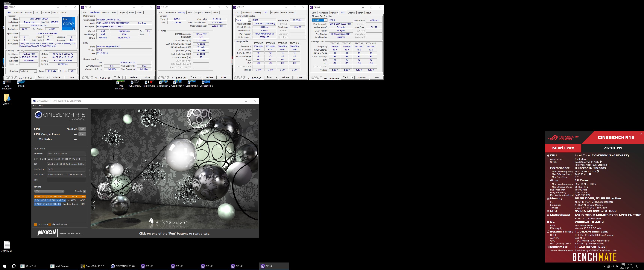644x270 pixels.
Task: Open taskbar search magnifier
Action: coord(13,266)
